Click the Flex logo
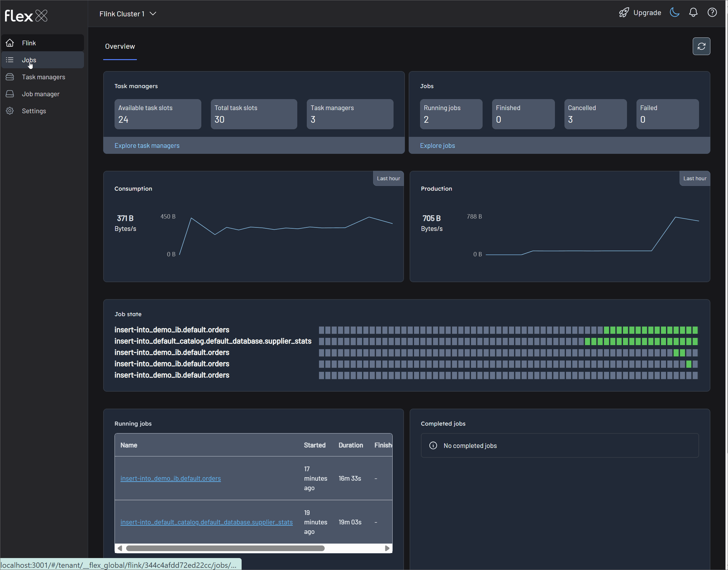The image size is (728, 570). pyautogui.click(x=26, y=15)
